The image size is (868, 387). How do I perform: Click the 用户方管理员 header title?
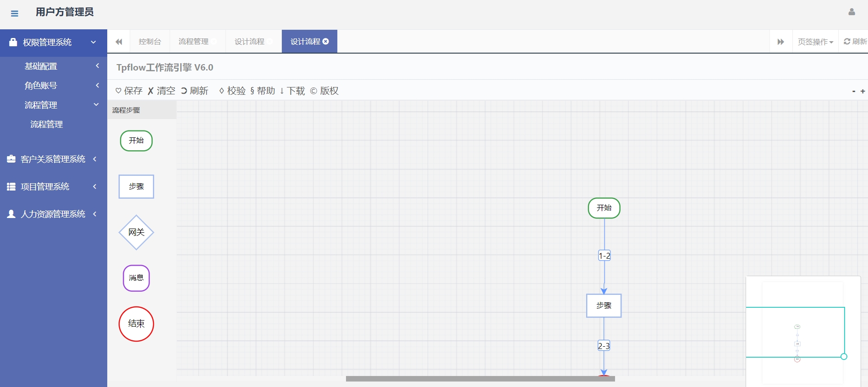65,12
